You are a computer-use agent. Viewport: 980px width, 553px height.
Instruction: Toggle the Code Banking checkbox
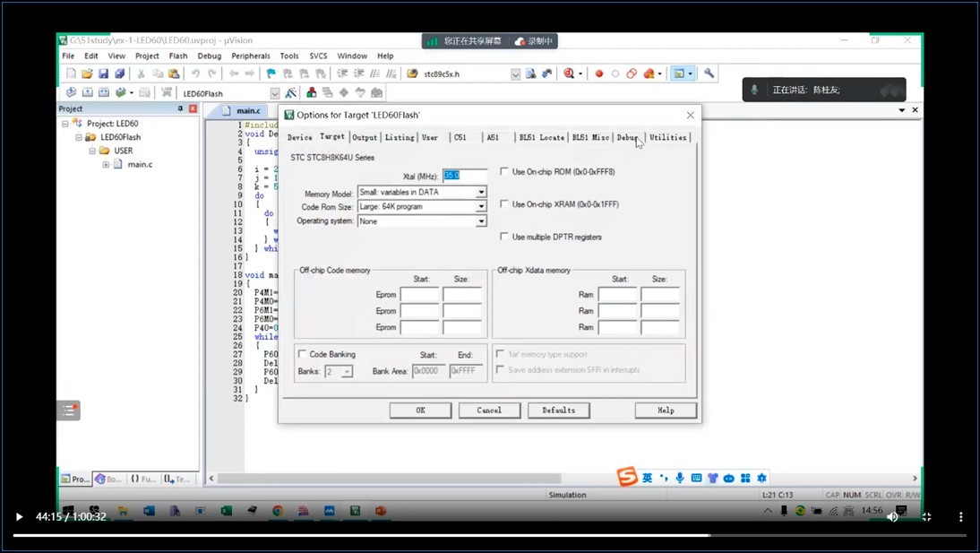[302, 354]
